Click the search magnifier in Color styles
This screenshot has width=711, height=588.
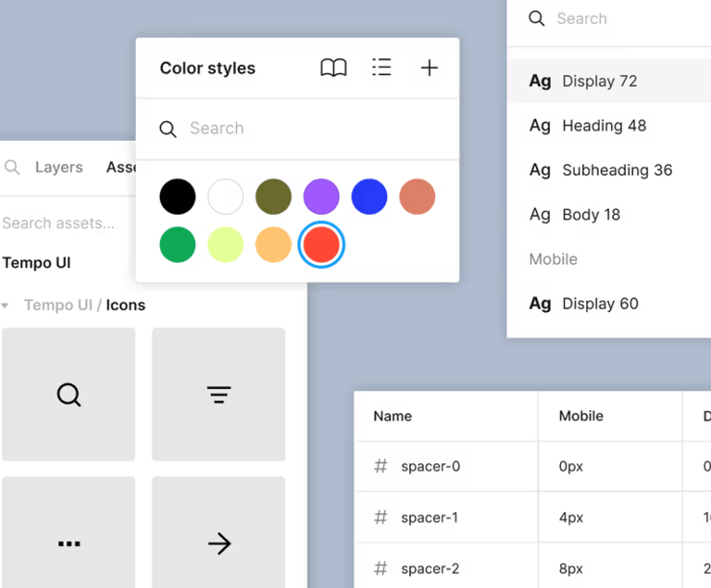pyautogui.click(x=168, y=130)
